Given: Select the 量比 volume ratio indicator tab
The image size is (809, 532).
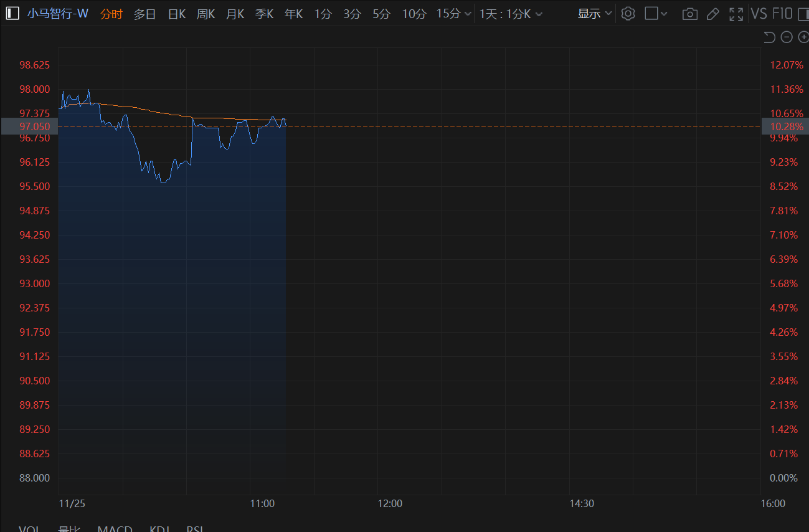Looking at the screenshot, I should point(69,528).
